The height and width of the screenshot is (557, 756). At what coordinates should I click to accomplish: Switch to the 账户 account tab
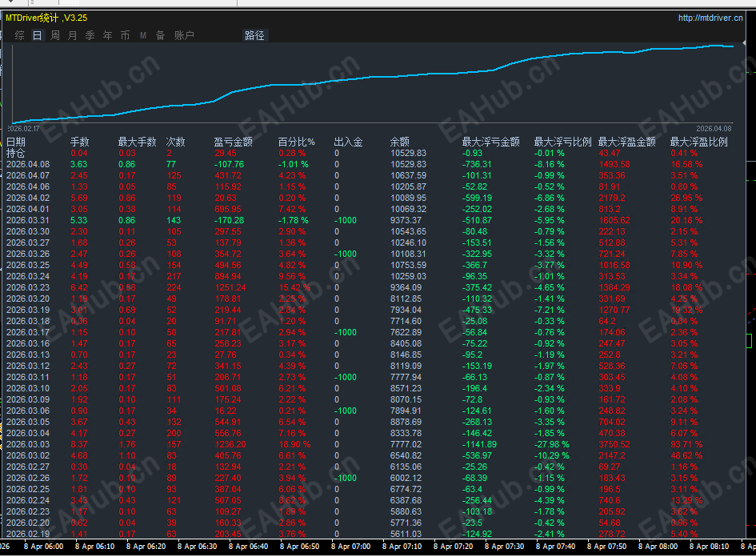coord(184,35)
